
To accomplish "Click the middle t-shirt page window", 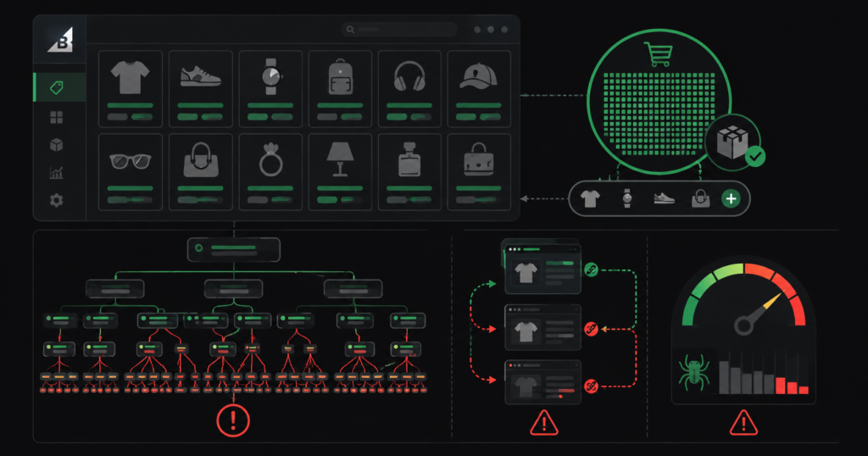I will 542,328.
